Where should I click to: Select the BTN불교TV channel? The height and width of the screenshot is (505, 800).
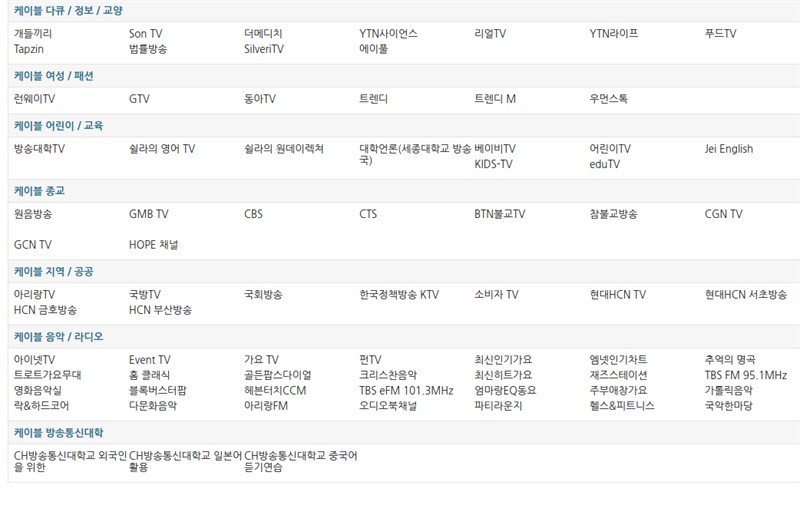(x=500, y=214)
